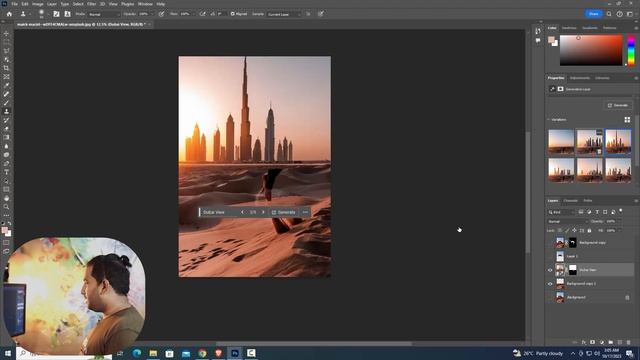Toggle variations grid view icon
The height and width of the screenshot is (360, 640).
click(627, 120)
